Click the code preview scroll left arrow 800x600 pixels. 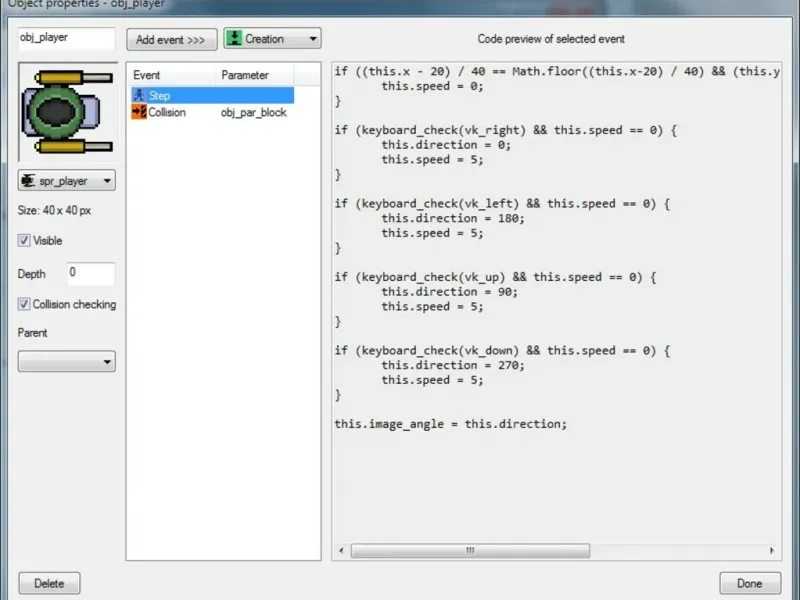tap(341, 551)
